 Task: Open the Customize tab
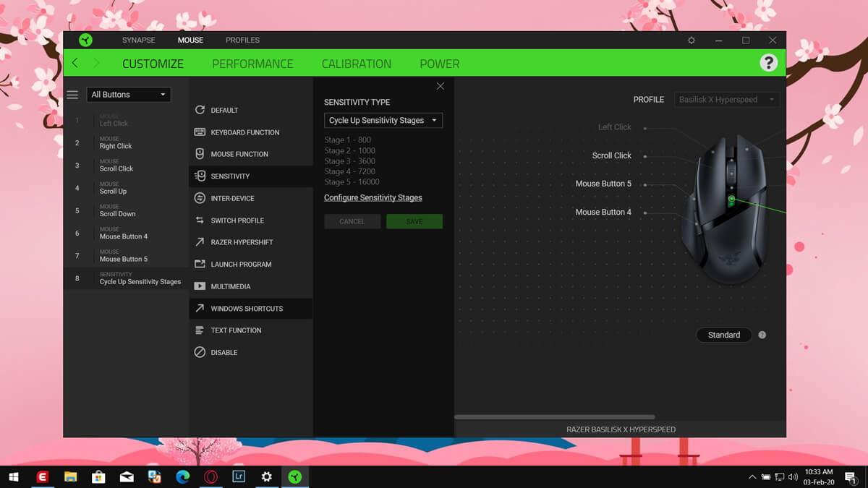point(153,64)
